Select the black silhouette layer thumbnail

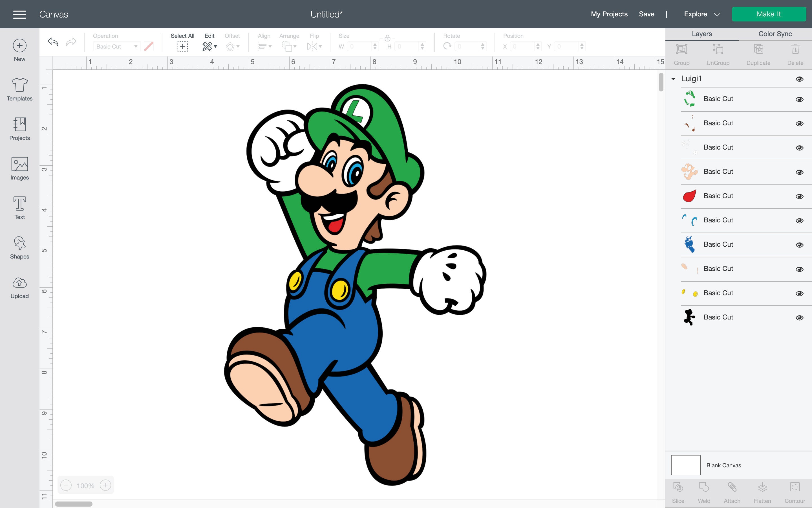tap(689, 317)
